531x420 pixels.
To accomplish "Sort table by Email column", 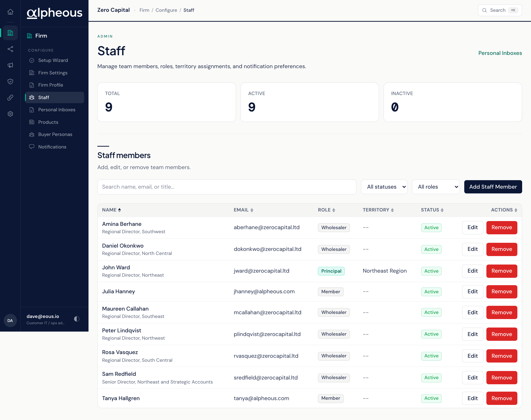I will (x=243, y=210).
